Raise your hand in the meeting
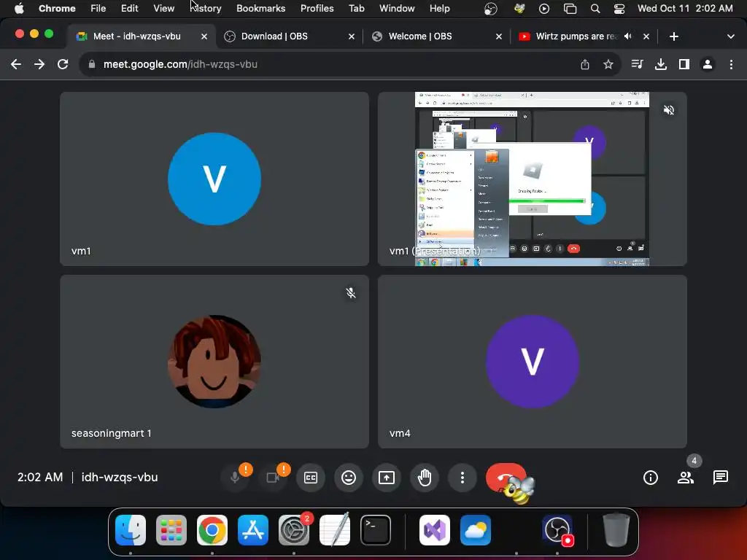Image resolution: width=747 pixels, height=560 pixels. tap(425, 477)
